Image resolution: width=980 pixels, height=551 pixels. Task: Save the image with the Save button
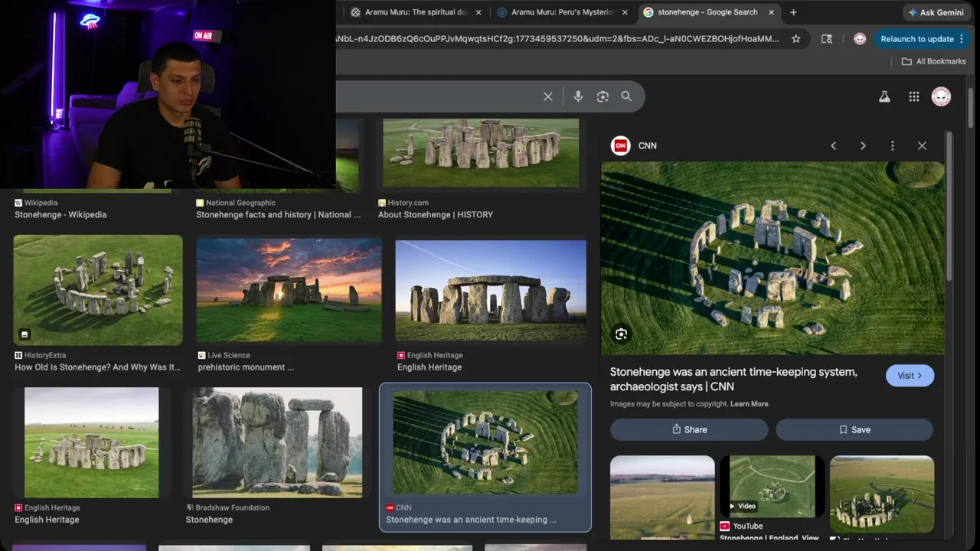pyautogui.click(x=854, y=429)
